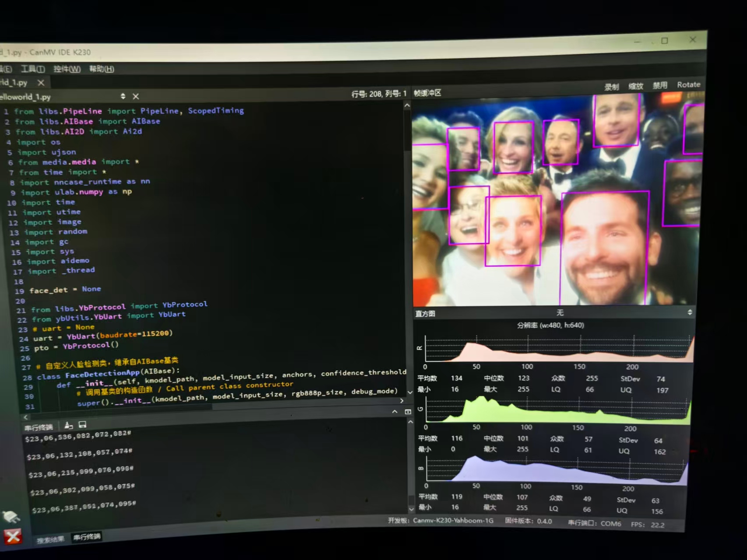
Task: Open the histogram color space dropdown
Action: 690,312
